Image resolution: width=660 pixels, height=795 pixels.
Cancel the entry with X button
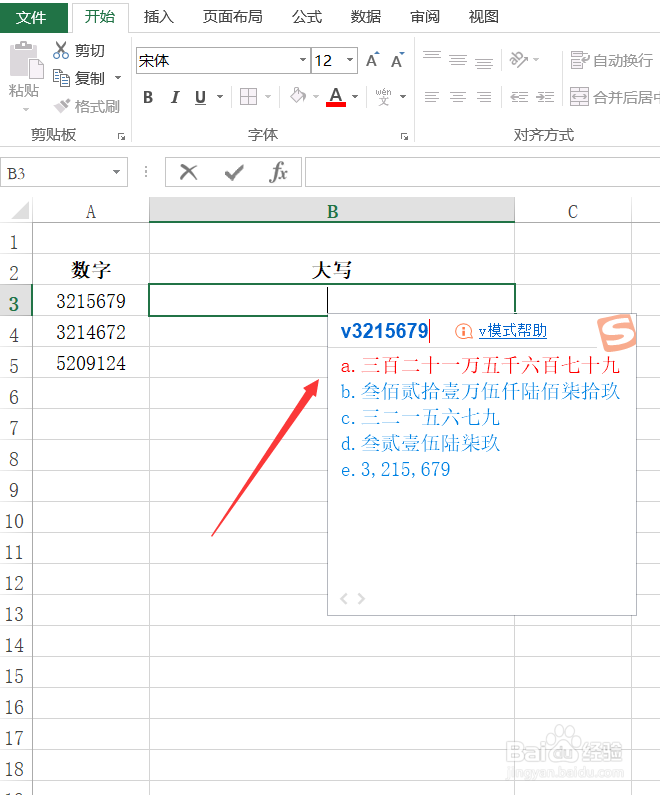[x=189, y=172]
